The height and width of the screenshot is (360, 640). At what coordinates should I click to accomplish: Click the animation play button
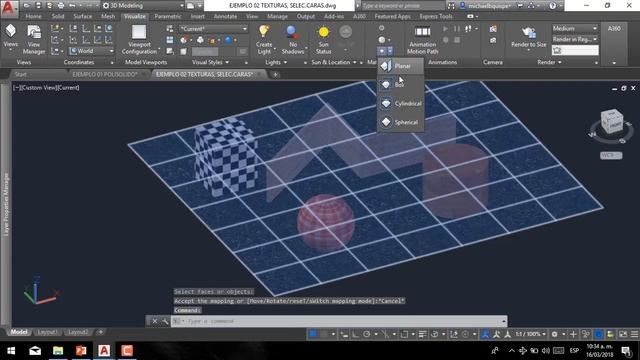(445, 29)
